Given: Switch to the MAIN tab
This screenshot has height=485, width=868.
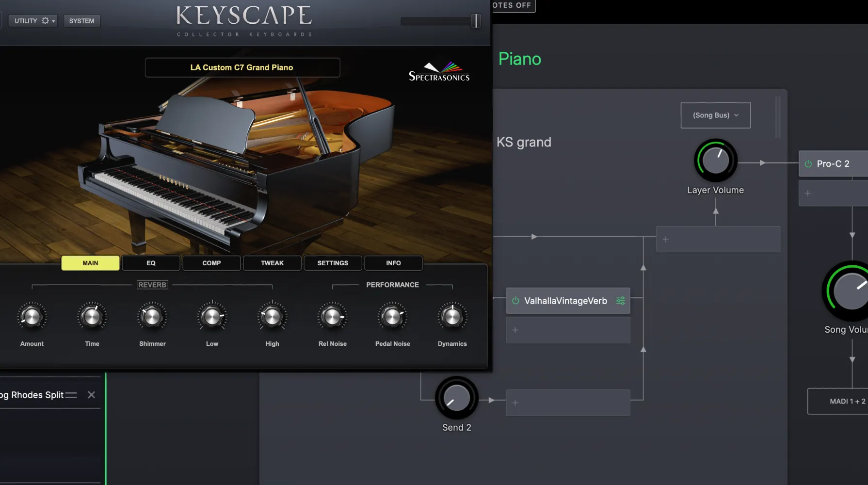Looking at the screenshot, I should 90,263.
